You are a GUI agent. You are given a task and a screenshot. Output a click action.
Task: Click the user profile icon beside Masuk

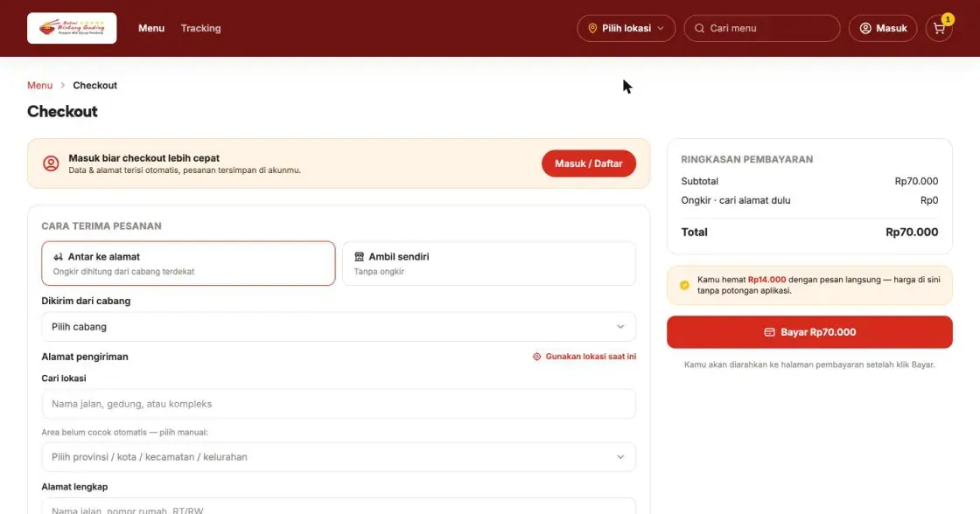click(865, 28)
